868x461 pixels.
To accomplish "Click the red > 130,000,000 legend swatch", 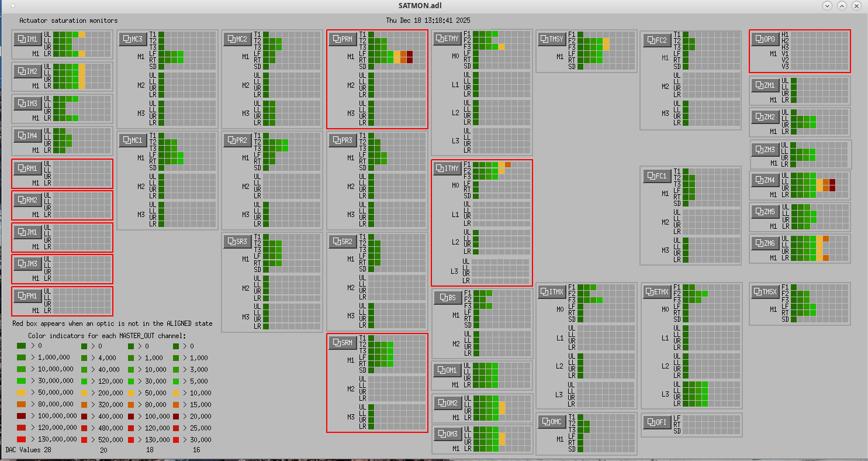I will coord(22,439).
